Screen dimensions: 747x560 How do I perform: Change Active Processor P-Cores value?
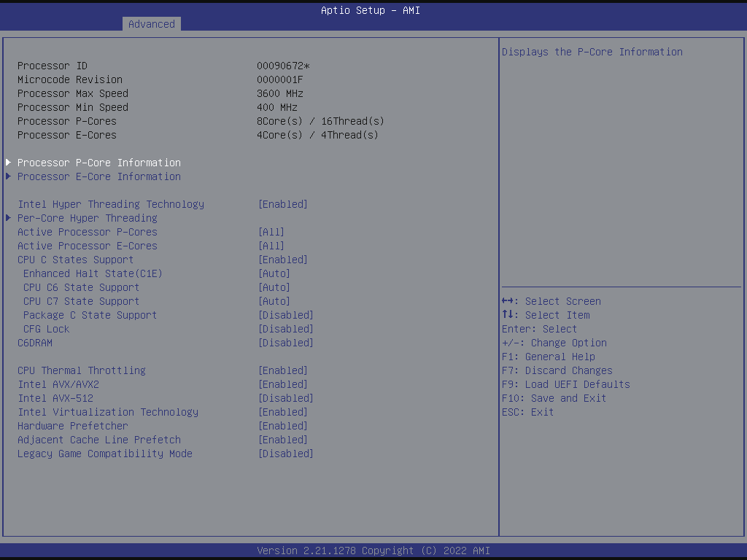tap(271, 232)
